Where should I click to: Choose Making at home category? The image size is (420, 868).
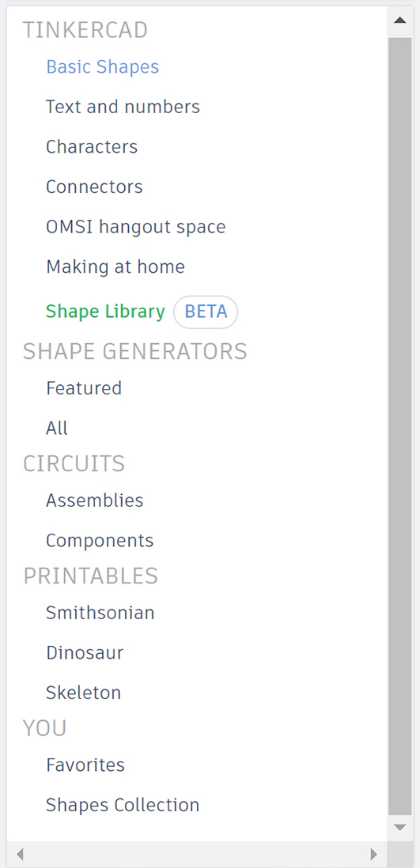(115, 267)
